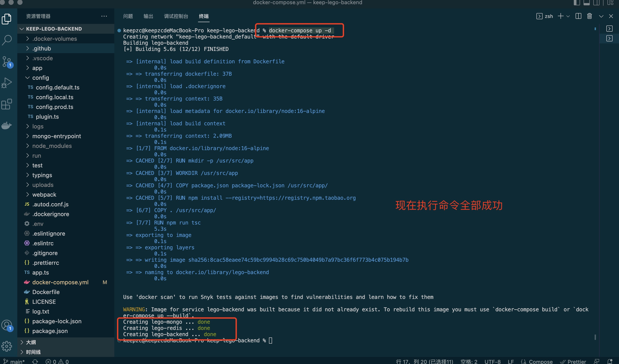Toggle secondary sidebar layout icon
Image resolution: width=619 pixels, height=364 pixels.
pos(596,2)
